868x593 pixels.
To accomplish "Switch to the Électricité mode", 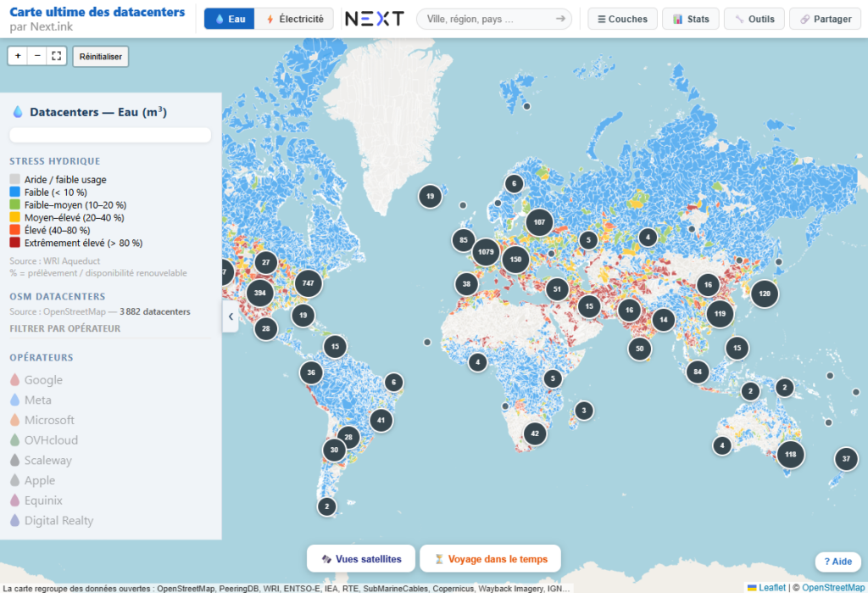I will (294, 19).
